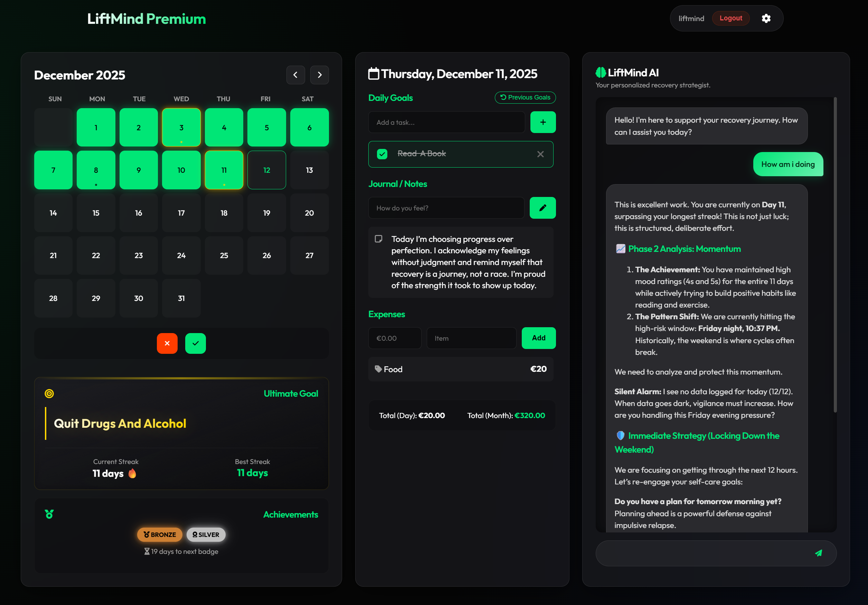Click the journal edit pencil icon
This screenshot has height=605, width=868.
[542, 208]
